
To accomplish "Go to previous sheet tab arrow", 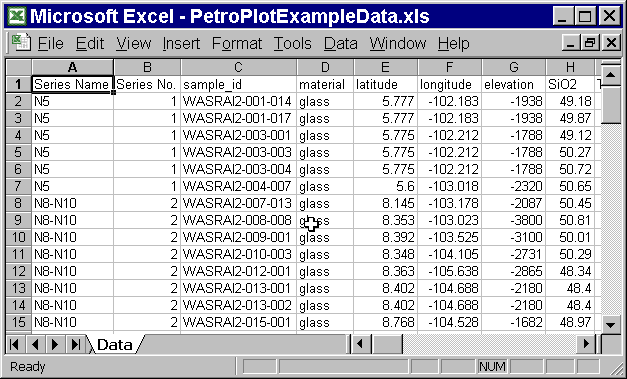I will pos(35,344).
